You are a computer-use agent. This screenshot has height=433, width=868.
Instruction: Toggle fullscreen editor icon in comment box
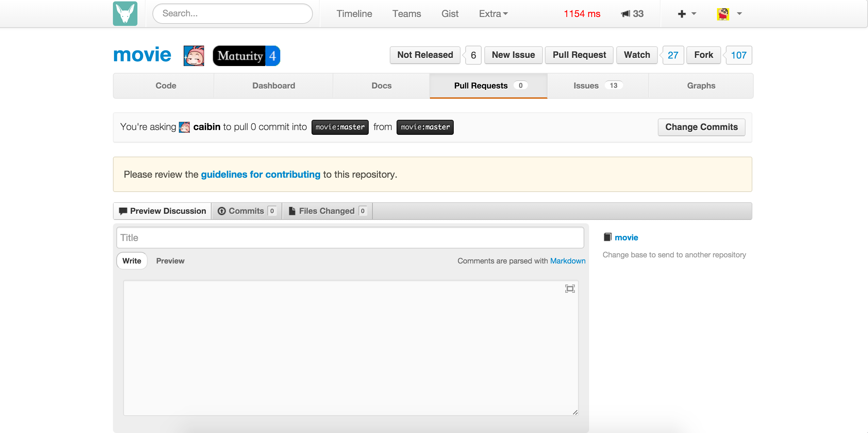tap(570, 289)
